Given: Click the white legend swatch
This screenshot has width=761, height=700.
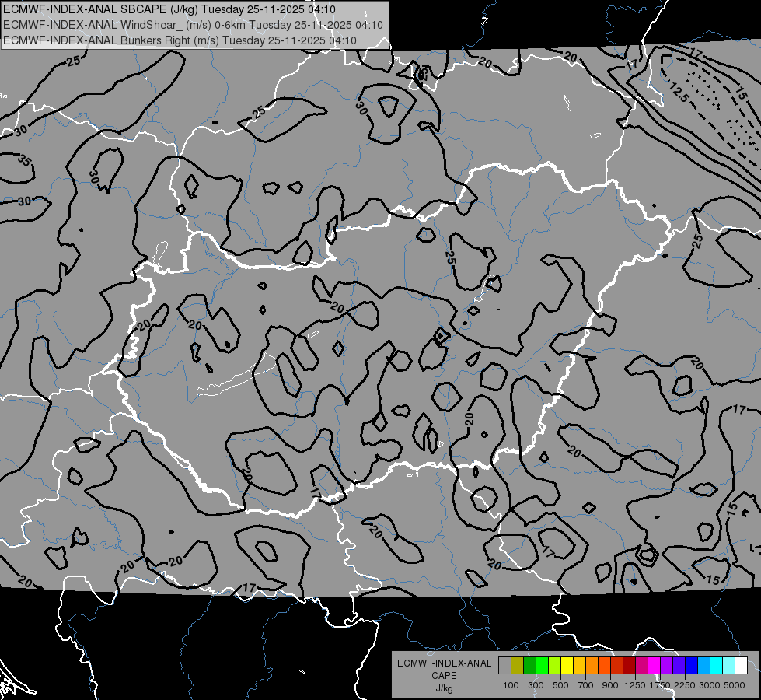Looking at the screenshot, I should tap(742, 665).
